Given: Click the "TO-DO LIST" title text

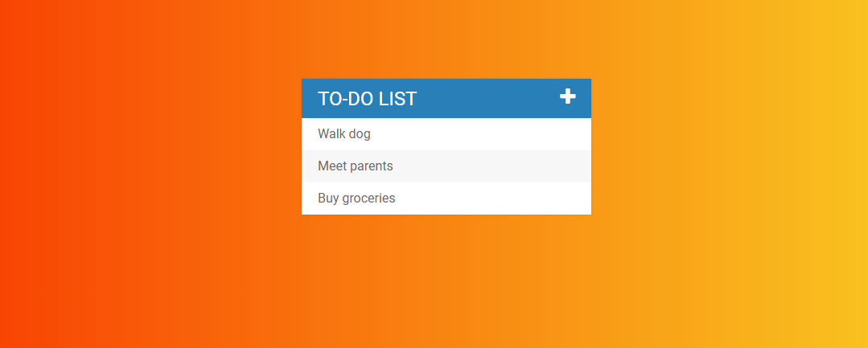Looking at the screenshot, I should pos(367,99).
